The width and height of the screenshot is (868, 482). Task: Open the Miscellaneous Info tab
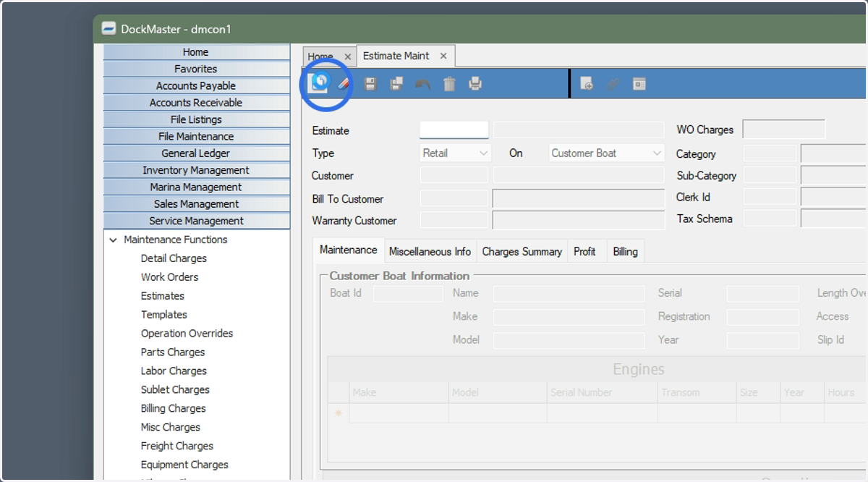(430, 251)
